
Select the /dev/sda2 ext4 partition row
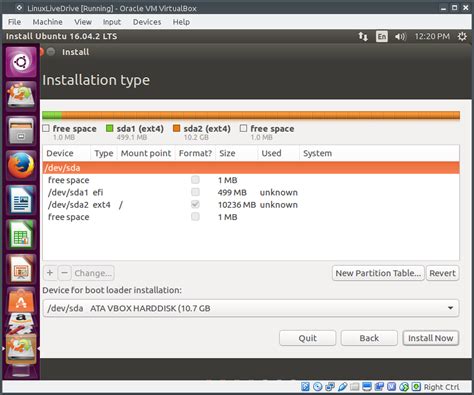[251, 205]
